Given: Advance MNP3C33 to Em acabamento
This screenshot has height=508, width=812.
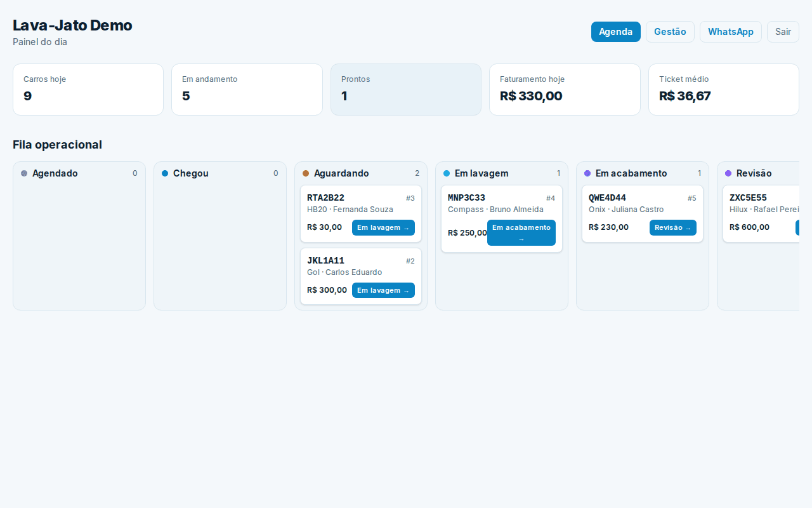Looking at the screenshot, I should [x=521, y=233].
